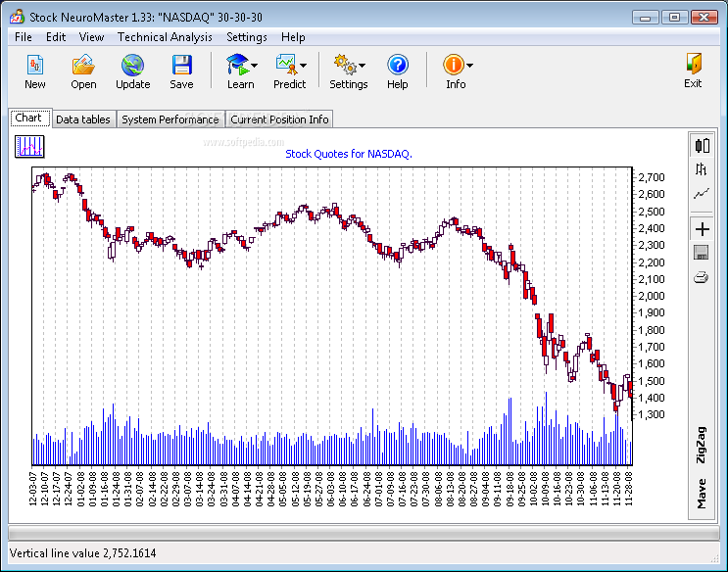Switch to the System Performance tab
Viewport: 728px width, 572px height.
click(x=170, y=119)
